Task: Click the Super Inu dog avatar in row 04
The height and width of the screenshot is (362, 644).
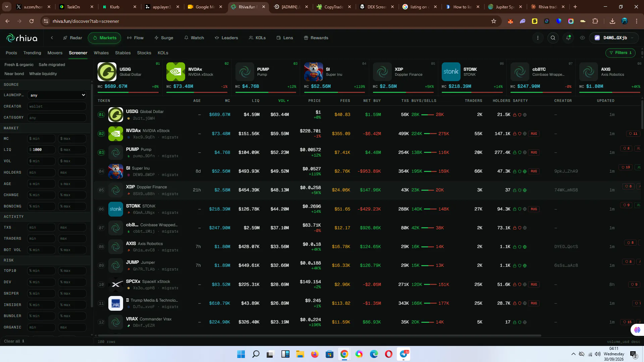Action: (x=116, y=171)
